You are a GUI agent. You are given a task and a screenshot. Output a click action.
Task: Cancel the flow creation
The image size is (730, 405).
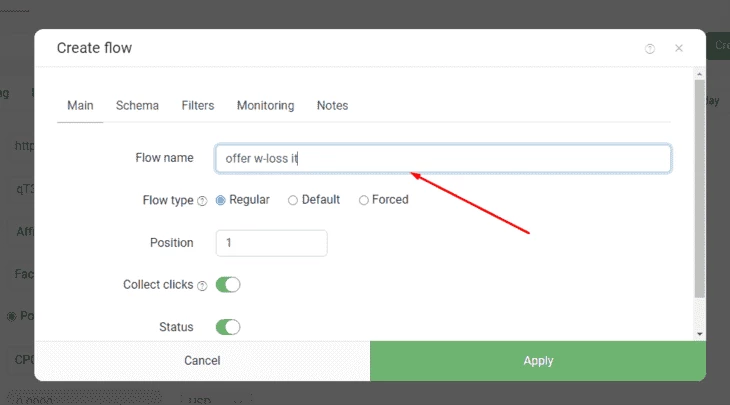[x=202, y=361]
